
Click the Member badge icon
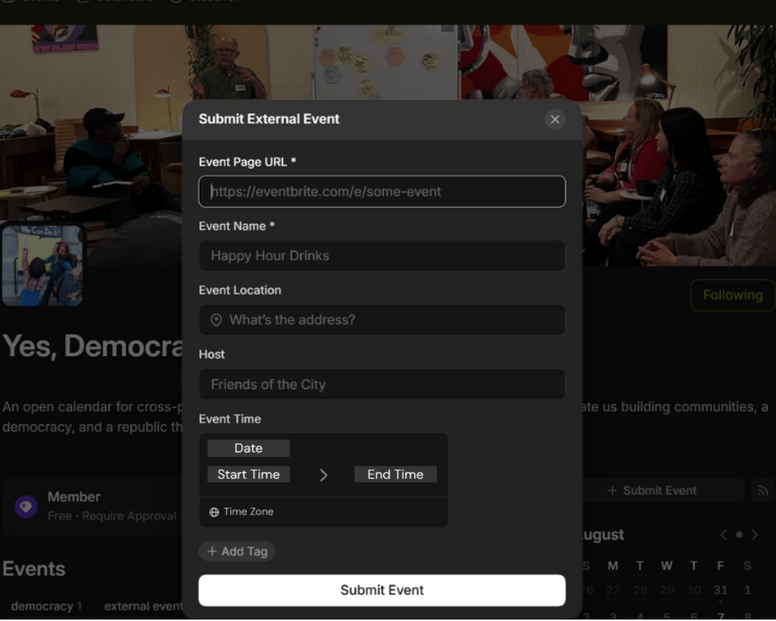[26, 506]
